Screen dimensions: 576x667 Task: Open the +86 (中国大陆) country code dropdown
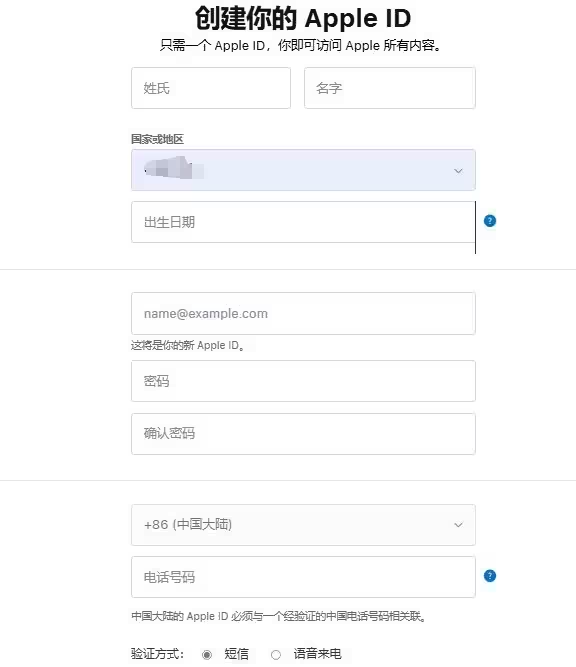[303, 525]
